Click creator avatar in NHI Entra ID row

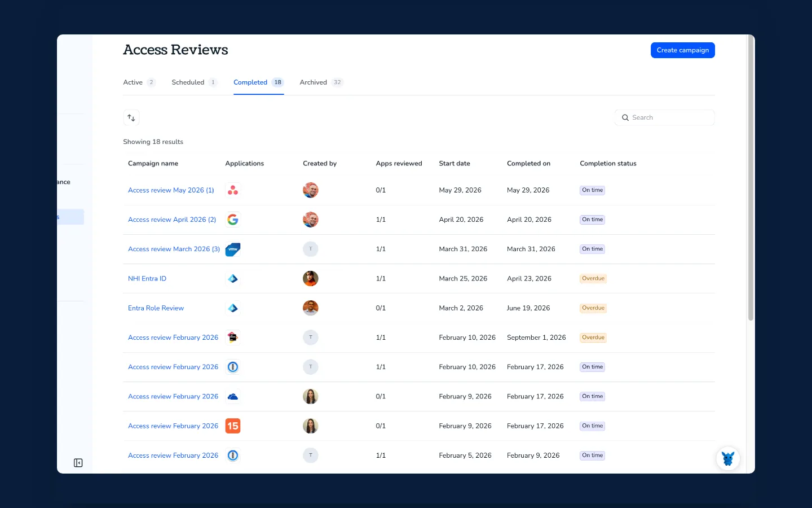click(x=311, y=279)
